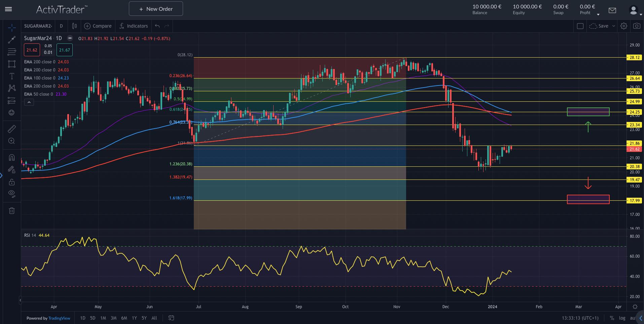Open the Compare symbol tool
The image size is (644, 324).
(x=98, y=26)
